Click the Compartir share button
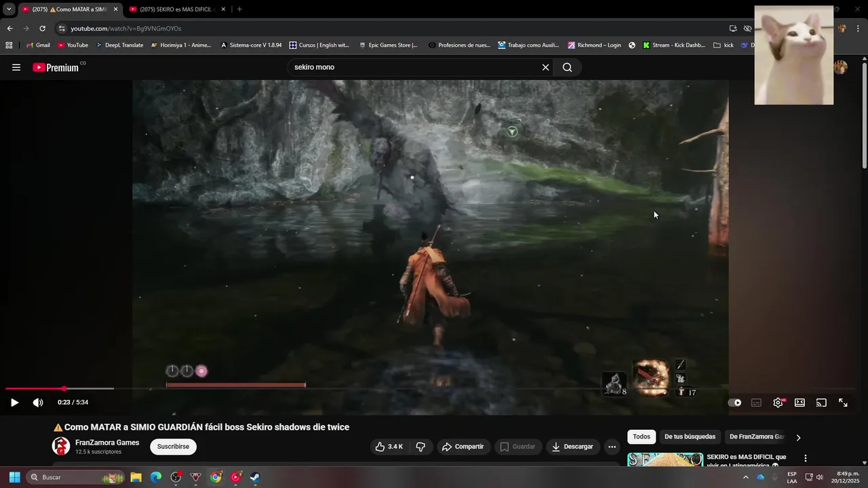868x488 pixels. click(462, 447)
